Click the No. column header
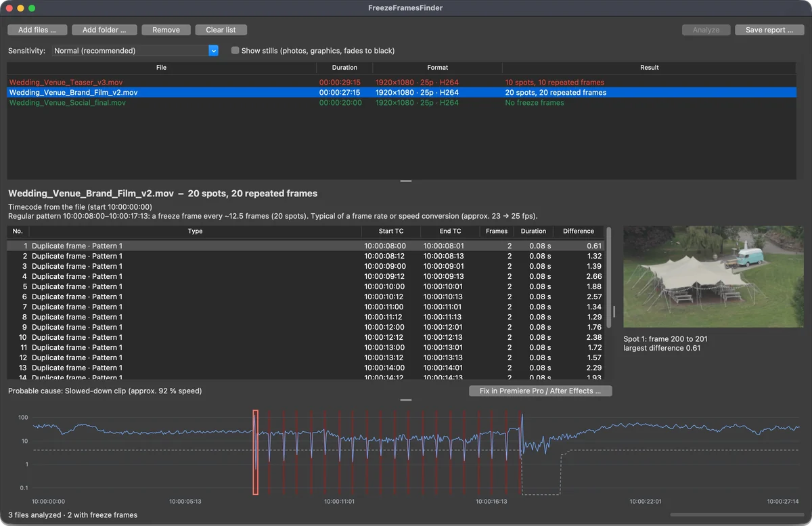The width and height of the screenshot is (812, 526). (x=18, y=232)
